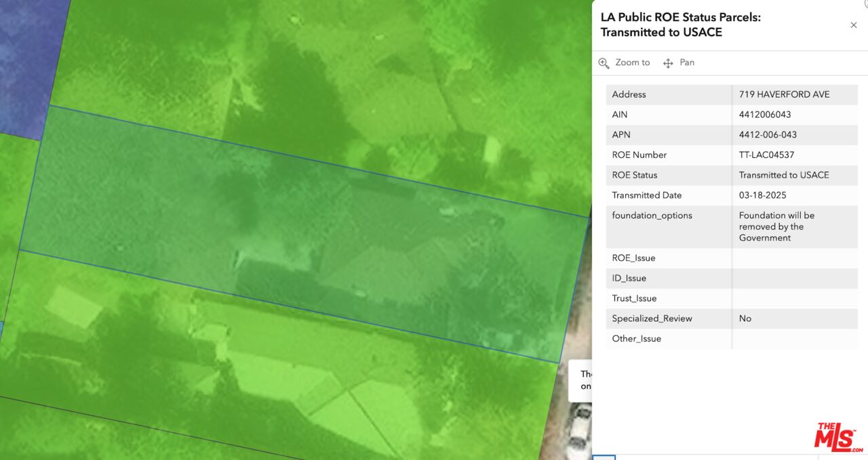This screenshot has width=868, height=460.
Task: Click the Other_Issue row label
Action: (x=636, y=339)
